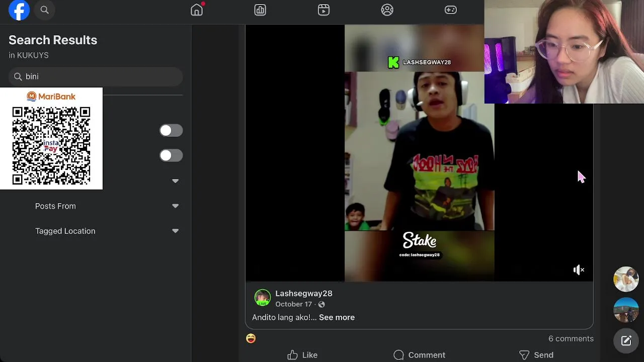Comment on the Lashsegway28 post
Screen dimensions: 644x362
click(x=420, y=355)
